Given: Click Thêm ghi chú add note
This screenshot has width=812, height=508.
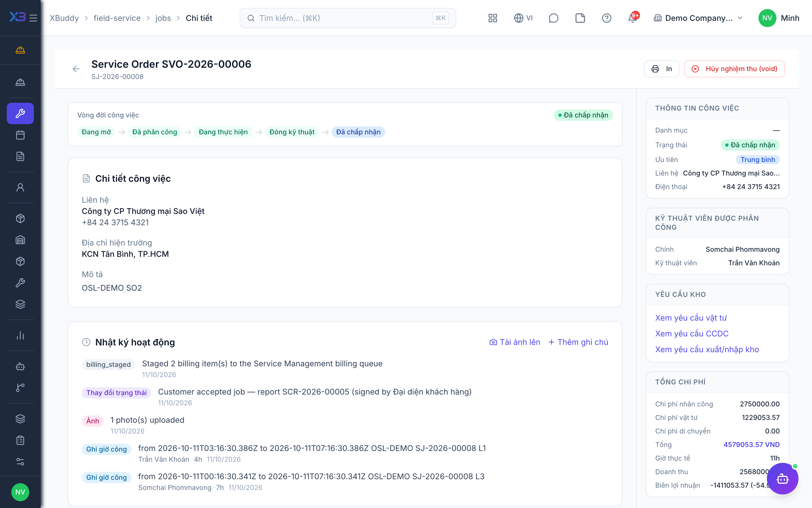Looking at the screenshot, I should coord(578,342).
